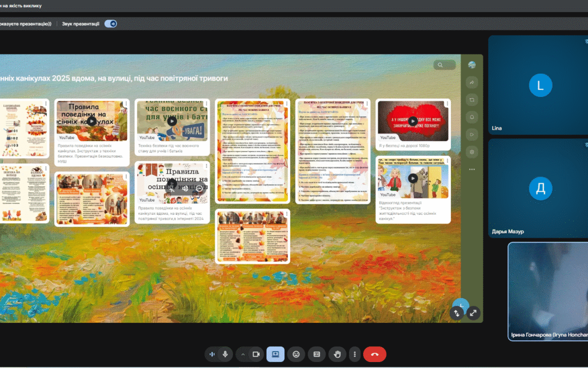This screenshot has width=588, height=368.
Task: Toggle the Звук презентації switch
Action: click(x=111, y=23)
